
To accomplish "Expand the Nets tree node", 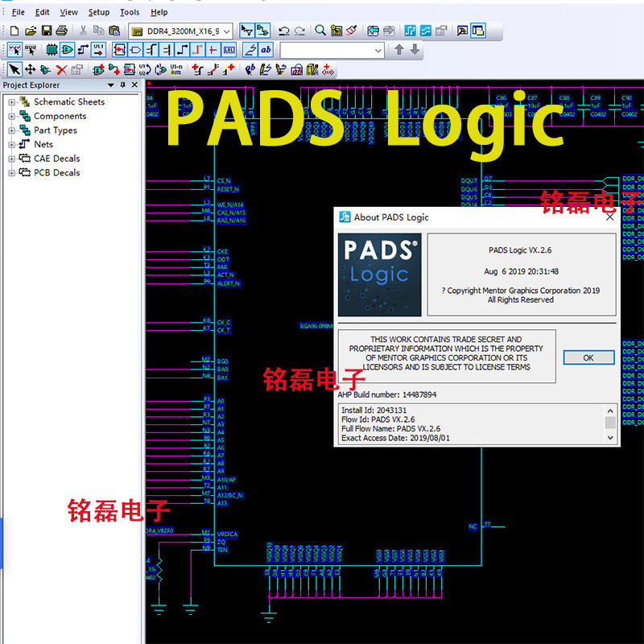I will coord(11,145).
